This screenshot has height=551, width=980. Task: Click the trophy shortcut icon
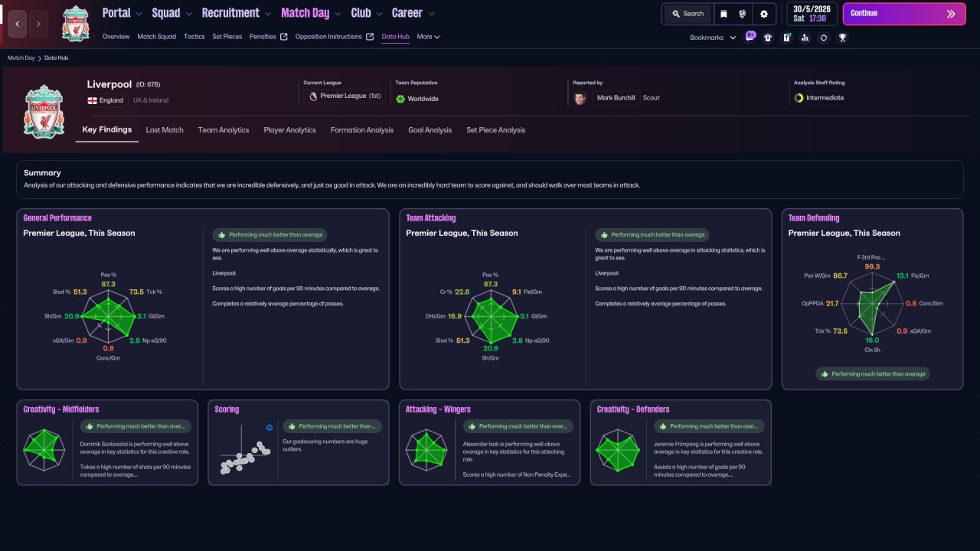tap(842, 37)
